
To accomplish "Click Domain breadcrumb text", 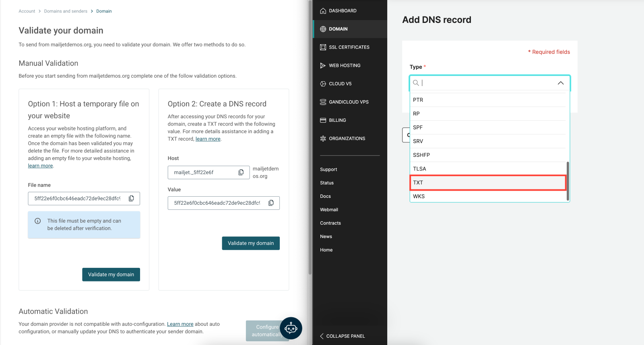I will pos(104,11).
